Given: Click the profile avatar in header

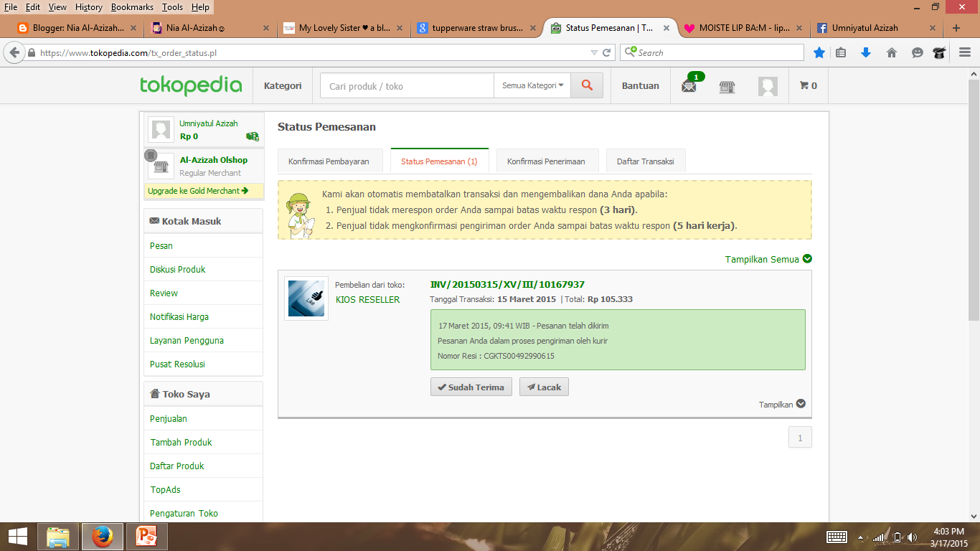Looking at the screenshot, I should [x=768, y=87].
